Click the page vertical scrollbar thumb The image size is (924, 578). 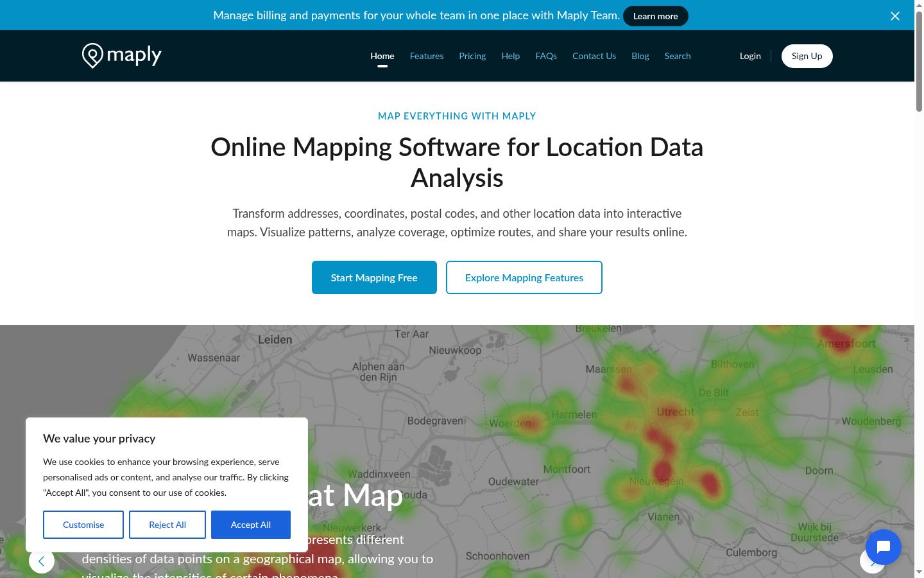click(x=919, y=61)
